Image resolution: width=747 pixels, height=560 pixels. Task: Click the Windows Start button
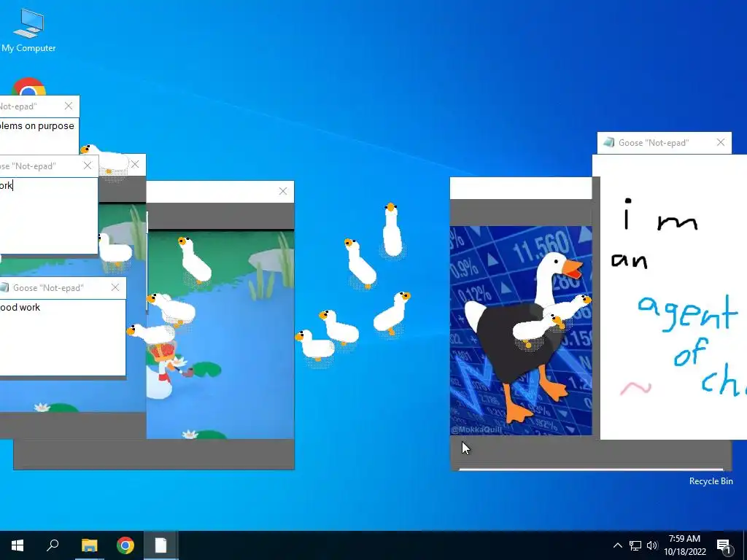[18, 545]
